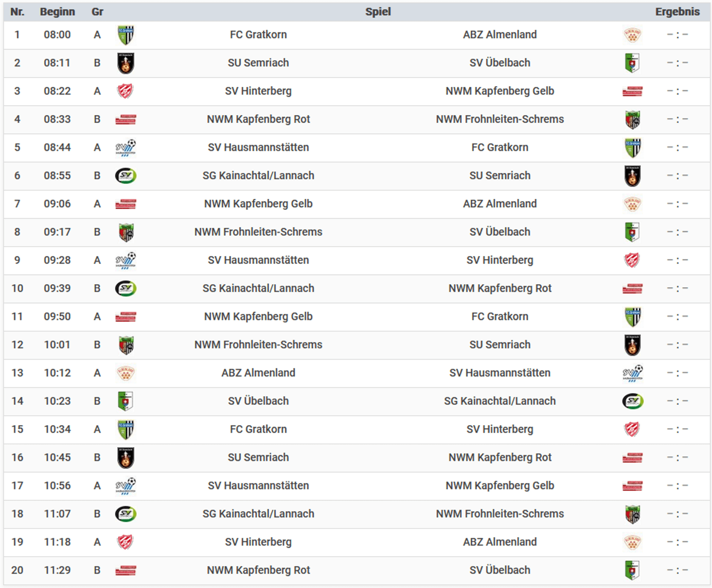Click SV Hausmannstätten logo in match 5
The height and width of the screenshot is (588, 712).
pyautogui.click(x=126, y=148)
